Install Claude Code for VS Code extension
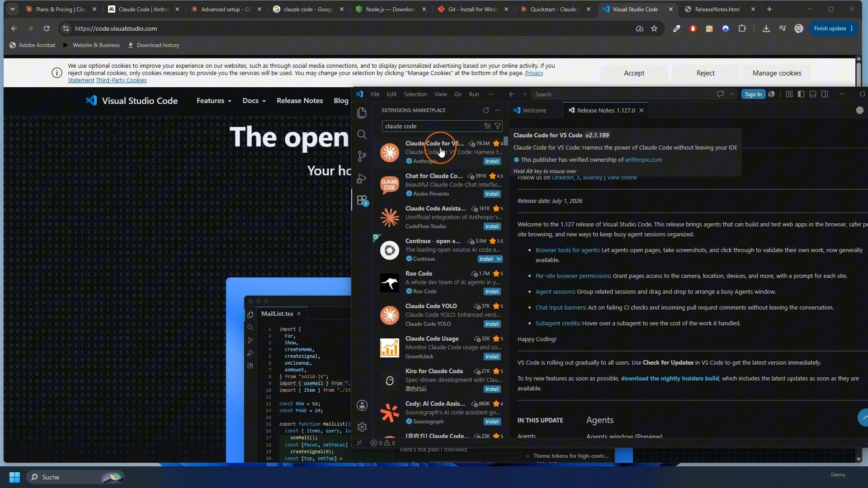Viewport: 868px width, 488px height. point(492,161)
